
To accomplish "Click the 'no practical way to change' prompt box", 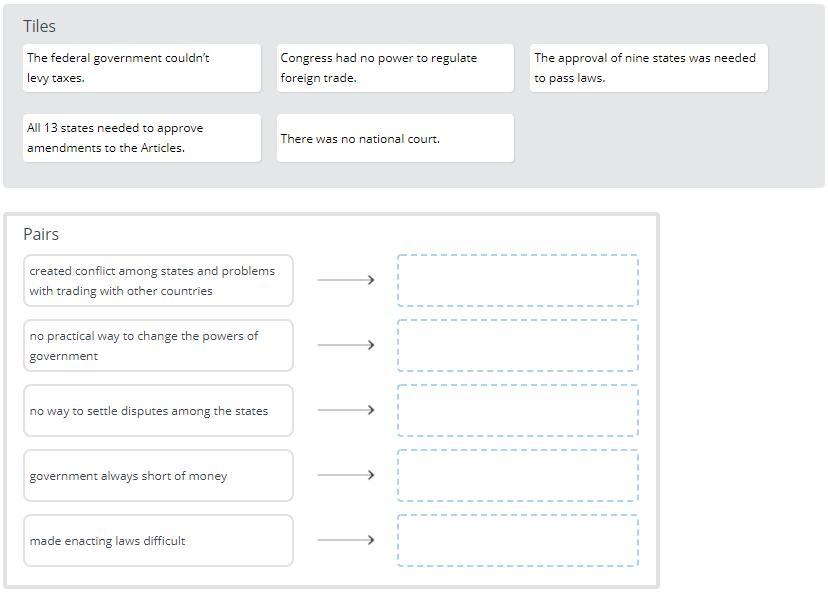I will (x=158, y=345).
